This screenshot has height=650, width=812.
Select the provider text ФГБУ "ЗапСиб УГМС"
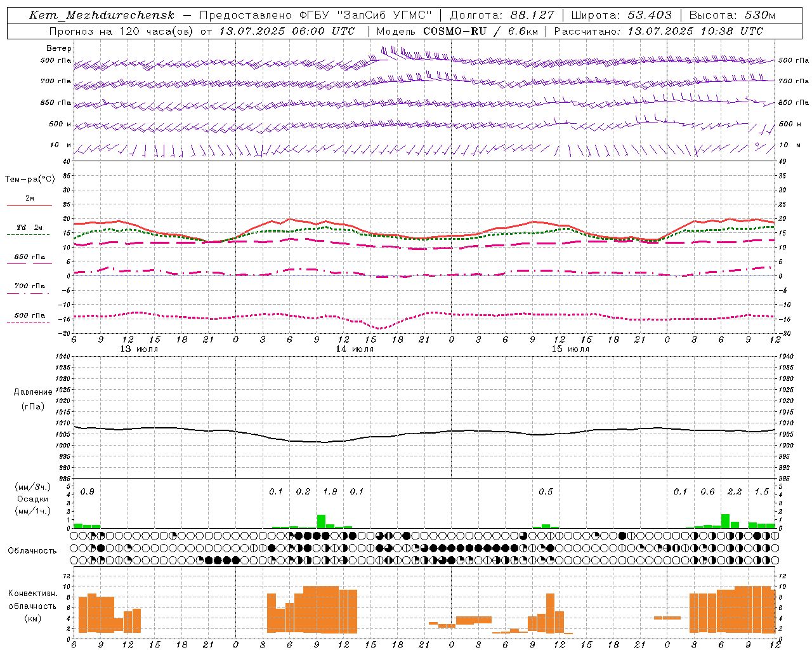coord(365,15)
